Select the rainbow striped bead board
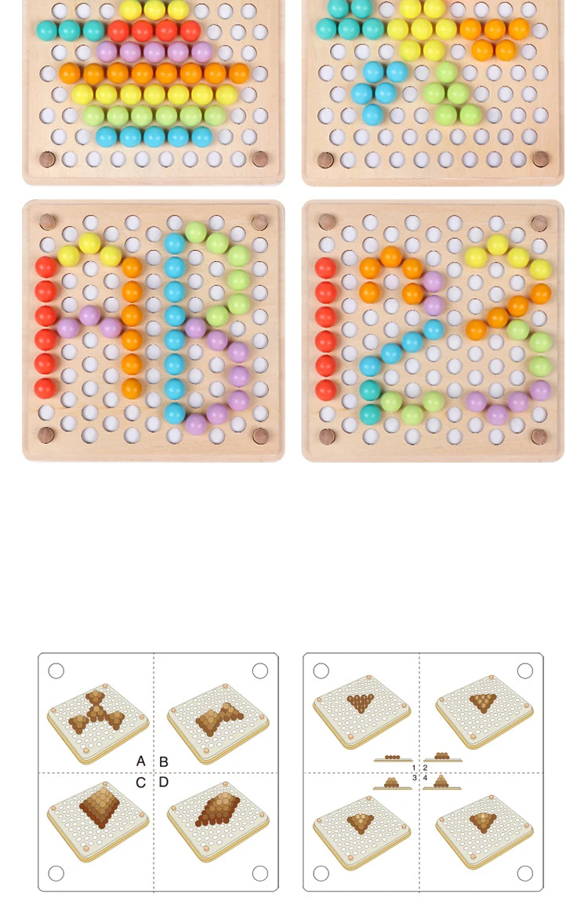588x912 pixels. point(154,92)
